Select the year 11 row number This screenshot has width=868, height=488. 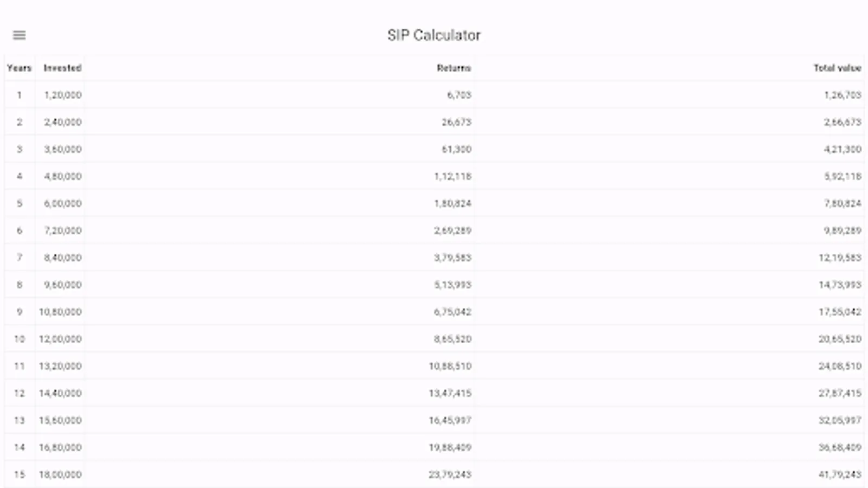[19, 366]
